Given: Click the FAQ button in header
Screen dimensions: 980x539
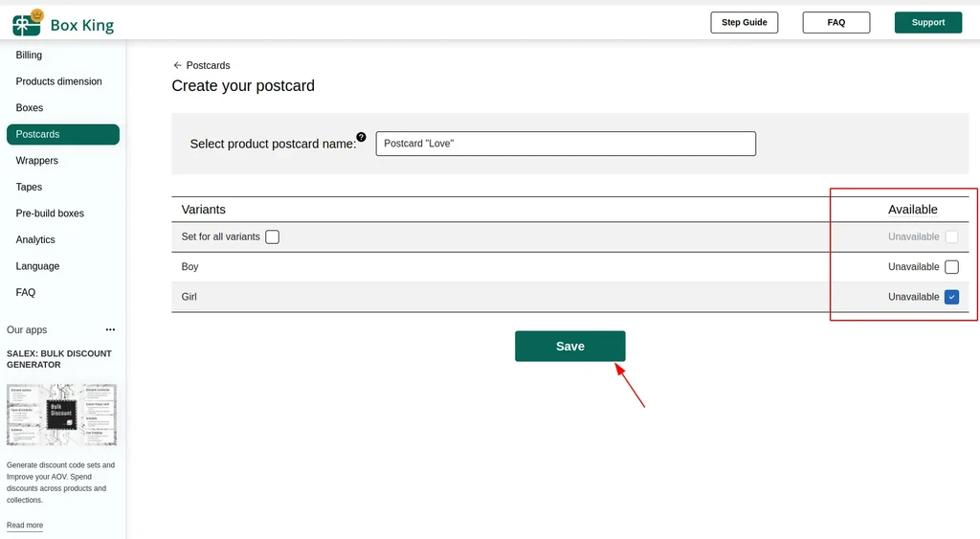Looking at the screenshot, I should [835, 23].
